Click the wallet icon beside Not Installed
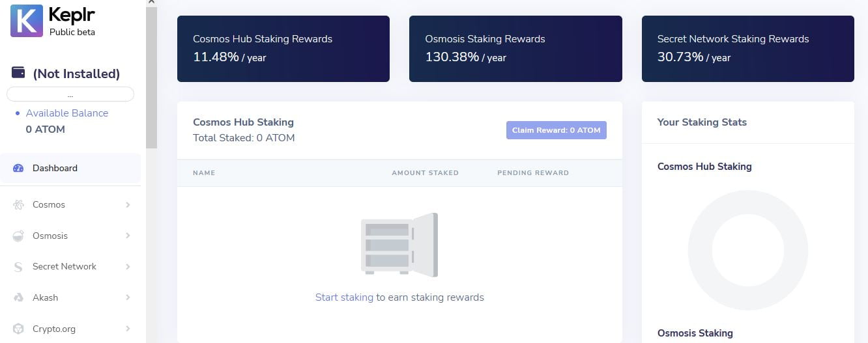 [19, 73]
